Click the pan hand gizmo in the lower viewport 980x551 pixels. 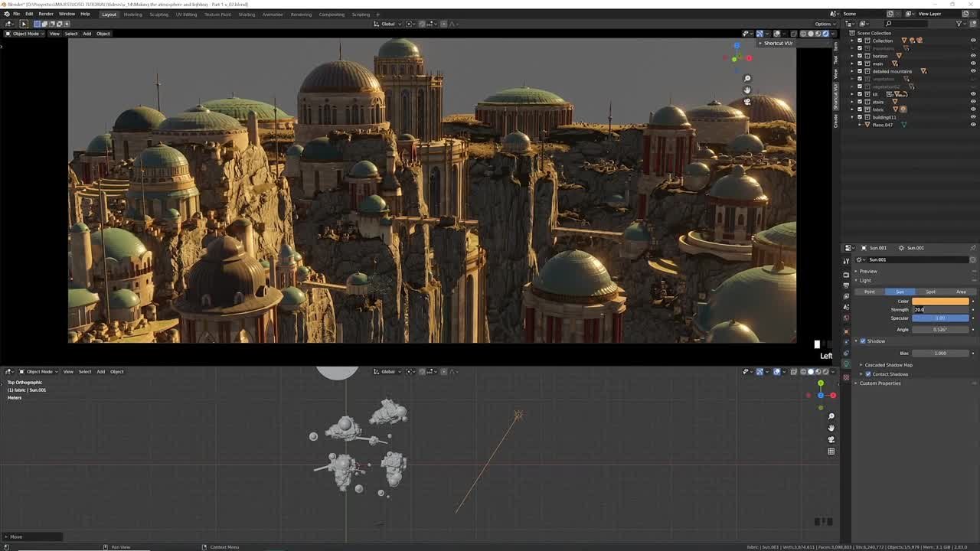point(831,428)
